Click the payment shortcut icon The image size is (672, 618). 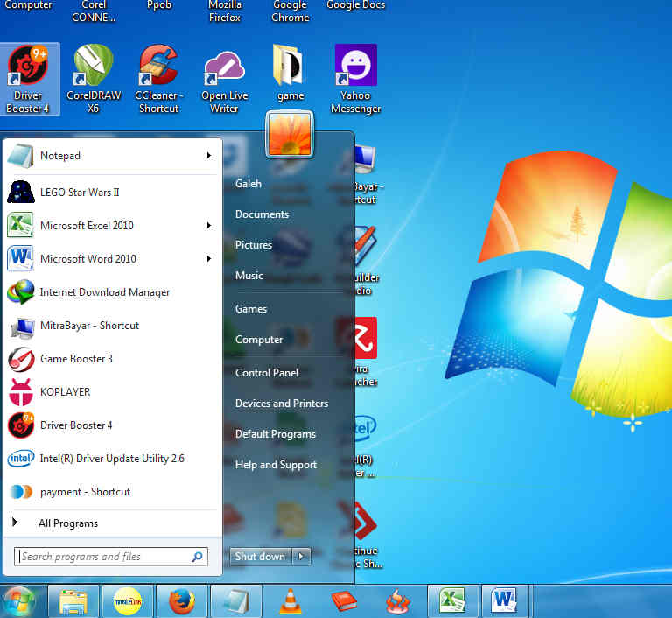coord(21,492)
